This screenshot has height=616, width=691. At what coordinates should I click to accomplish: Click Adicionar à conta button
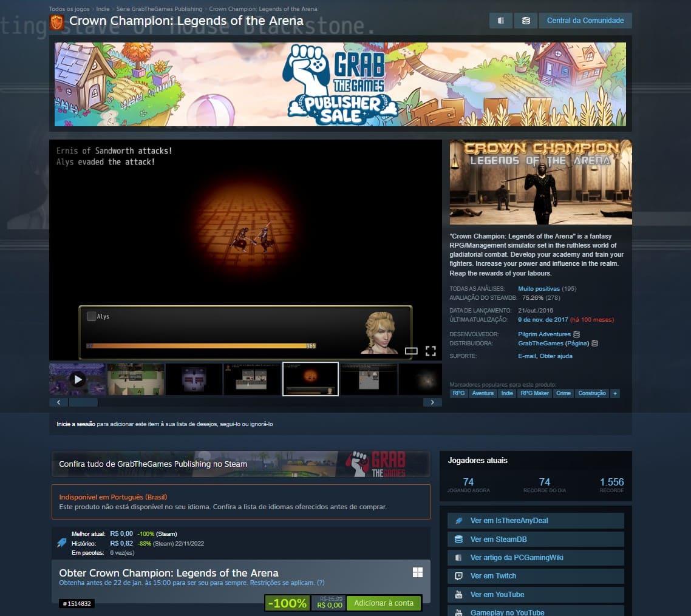[383, 603]
